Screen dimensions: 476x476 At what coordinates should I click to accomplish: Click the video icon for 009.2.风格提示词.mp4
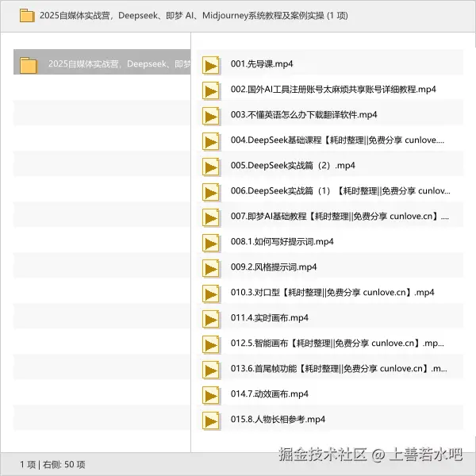click(211, 268)
